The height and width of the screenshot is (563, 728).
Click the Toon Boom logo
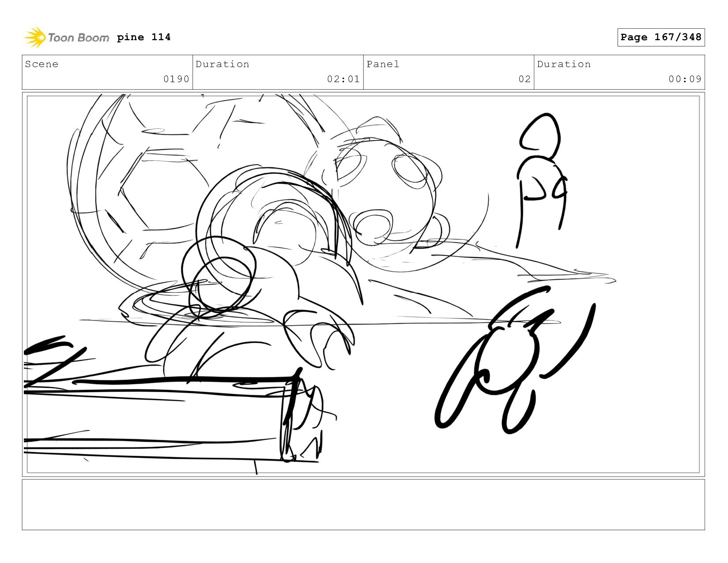[66, 38]
